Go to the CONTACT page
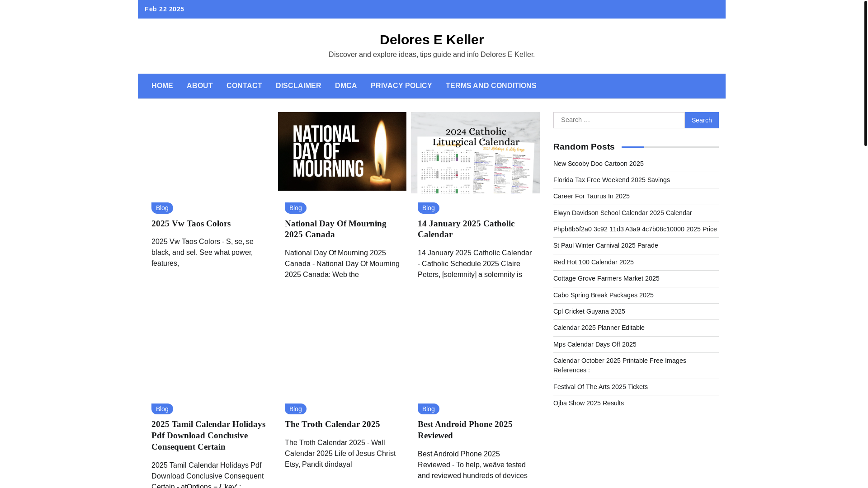Image resolution: width=868 pixels, height=488 pixels. [x=244, y=86]
